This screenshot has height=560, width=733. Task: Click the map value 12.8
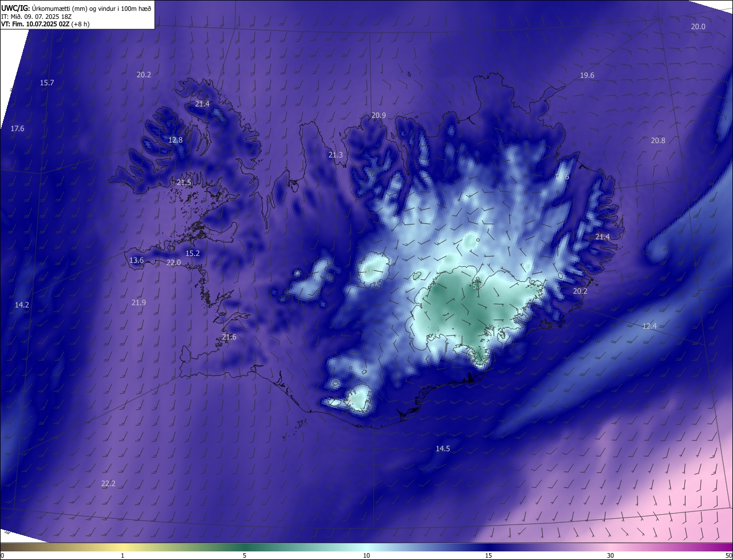[175, 140]
